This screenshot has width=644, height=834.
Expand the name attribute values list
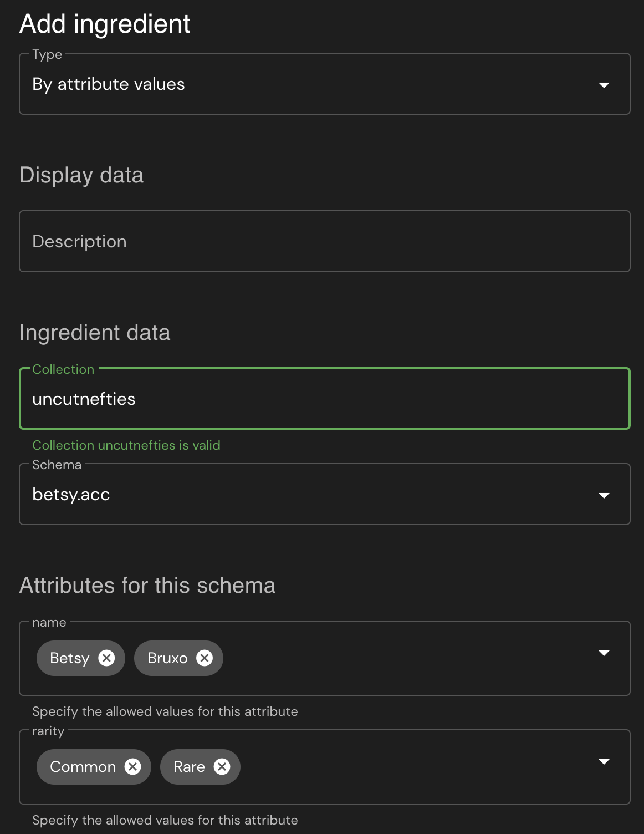(604, 653)
